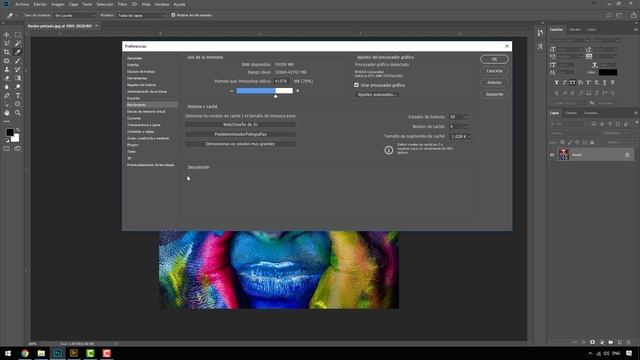Open the Niveles de caché dropdown
Viewport: 640px width, 360px height.
click(x=458, y=127)
